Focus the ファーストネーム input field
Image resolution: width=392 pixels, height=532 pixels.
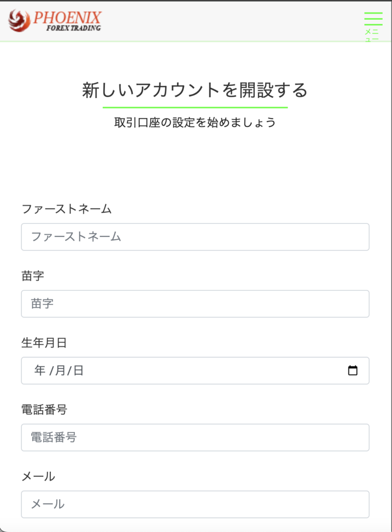(195, 237)
